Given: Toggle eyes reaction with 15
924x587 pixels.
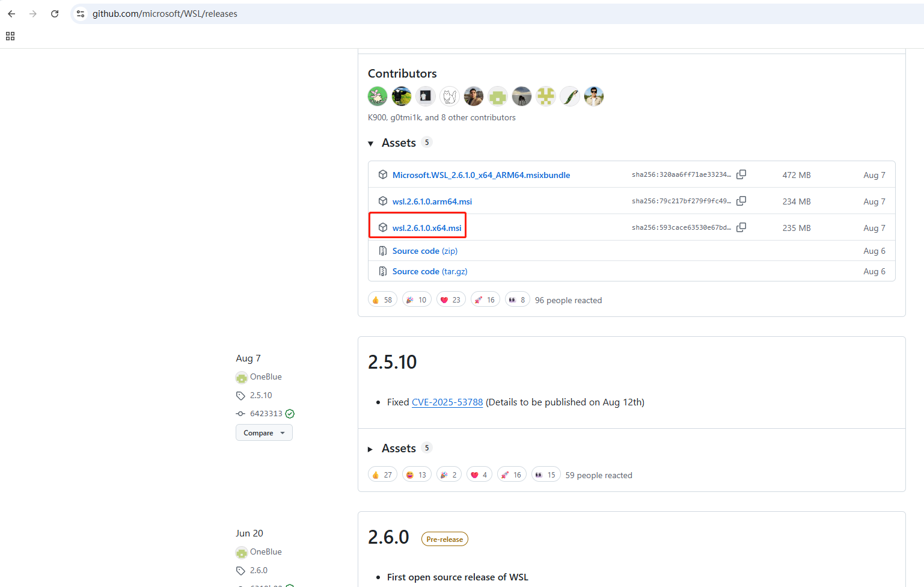Looking at the screenshot, I should click(x=546, y=475).
